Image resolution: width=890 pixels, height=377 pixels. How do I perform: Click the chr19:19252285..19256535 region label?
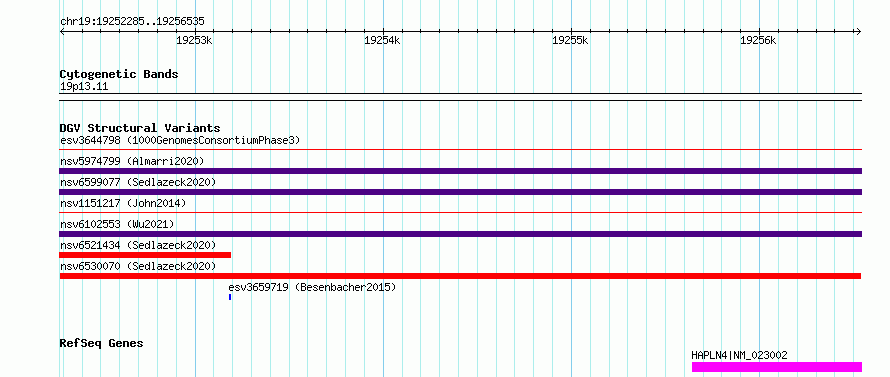(x=132, y=22)
